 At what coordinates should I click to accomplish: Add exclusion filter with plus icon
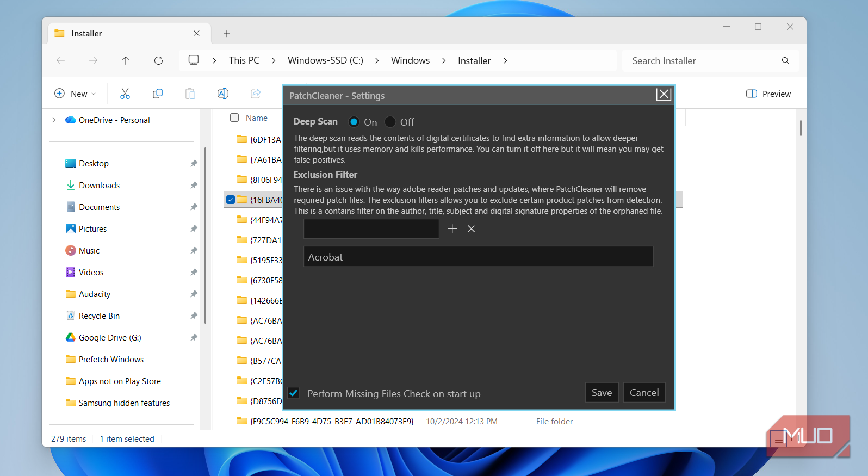click(452, 229)
